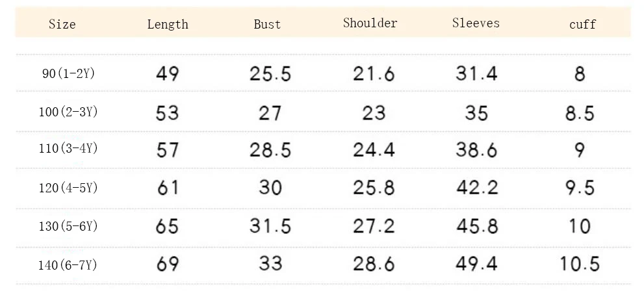Select the bust value 31.5

[x=270, y=226]
